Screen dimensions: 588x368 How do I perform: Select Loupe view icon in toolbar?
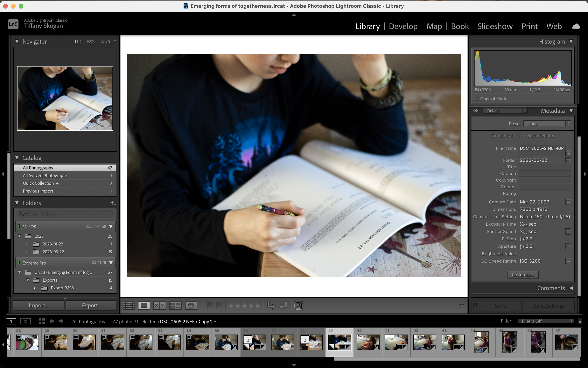tap(144, 305)
